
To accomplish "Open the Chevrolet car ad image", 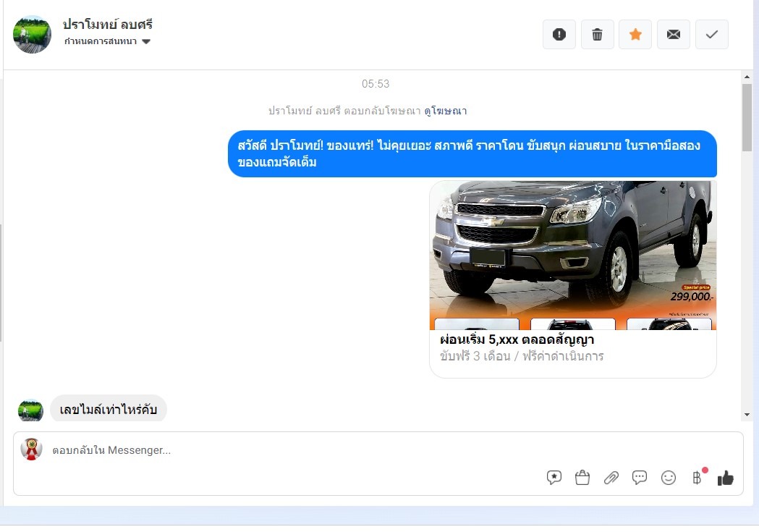I will pyautogui.click(x=572, y=256).
